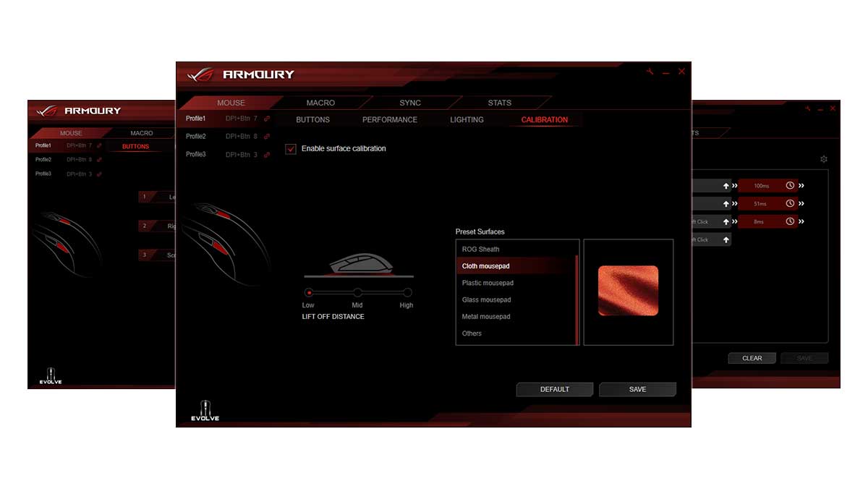Choose Glass mousepad preset surface

point(516,299)
